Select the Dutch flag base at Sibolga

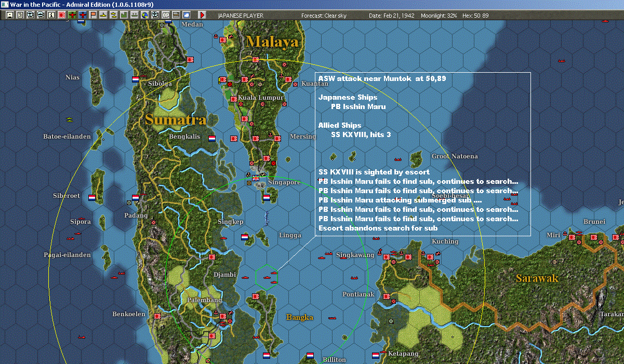[136, 79]
